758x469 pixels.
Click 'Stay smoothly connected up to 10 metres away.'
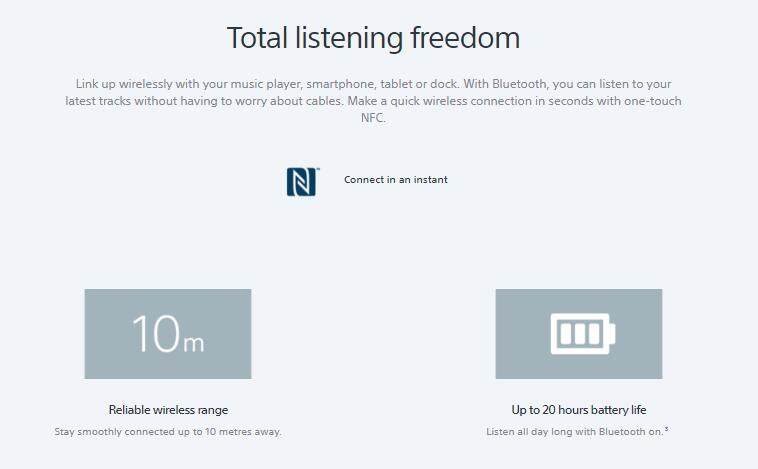tap(168, 432)
